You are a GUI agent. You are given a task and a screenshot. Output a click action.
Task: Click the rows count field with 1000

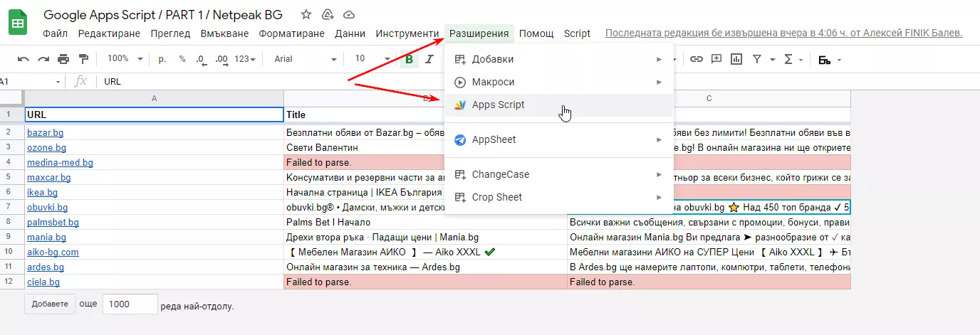tap(130, 304)
